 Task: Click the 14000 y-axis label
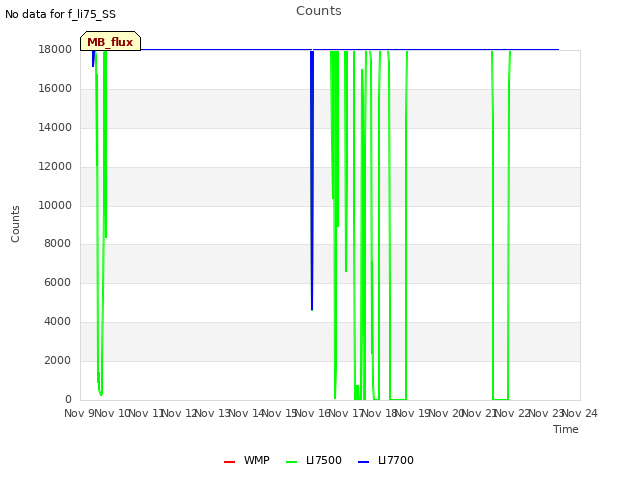(55, 127)
